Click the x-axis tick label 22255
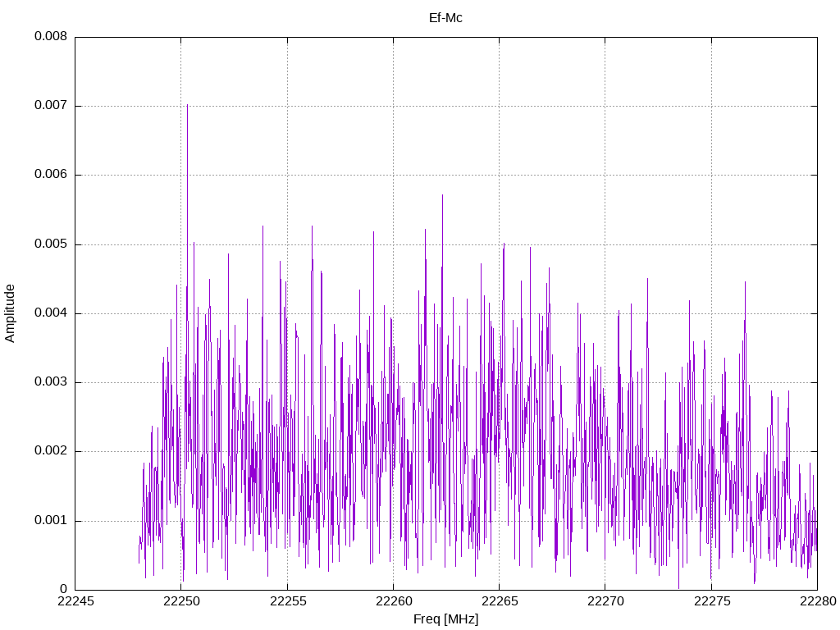 288,601
